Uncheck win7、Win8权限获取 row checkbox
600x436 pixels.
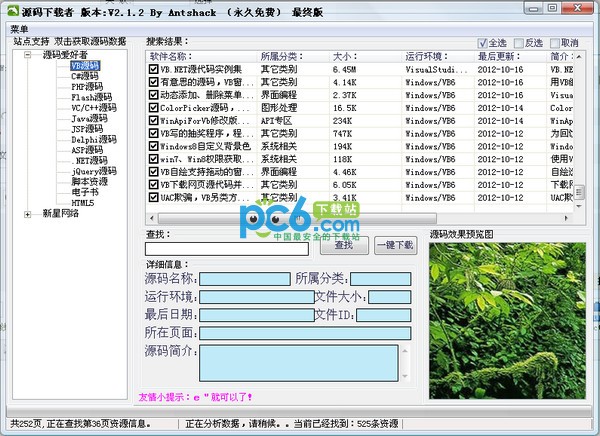tap(153, 159)
